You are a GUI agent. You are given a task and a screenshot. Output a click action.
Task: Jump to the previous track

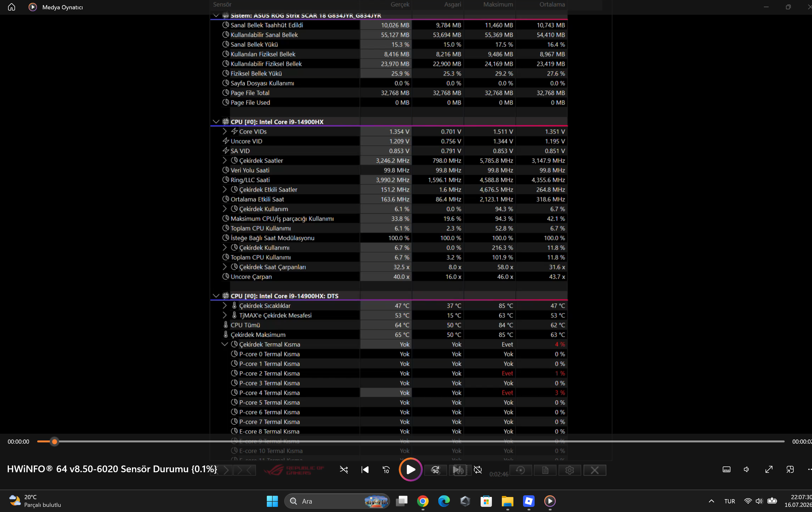365,470
